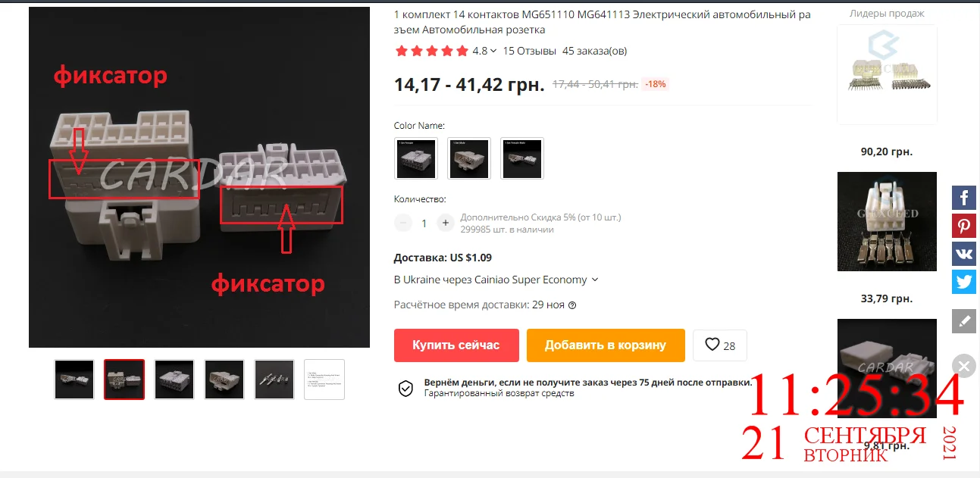
Task: Select the second Color Name option
Action: (x=469, y=158)
